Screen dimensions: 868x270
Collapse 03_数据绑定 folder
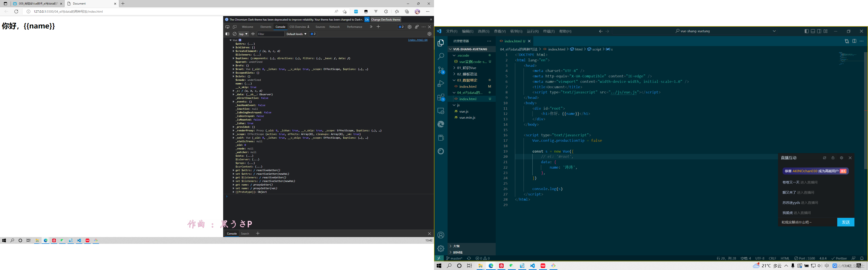point(471,80)
